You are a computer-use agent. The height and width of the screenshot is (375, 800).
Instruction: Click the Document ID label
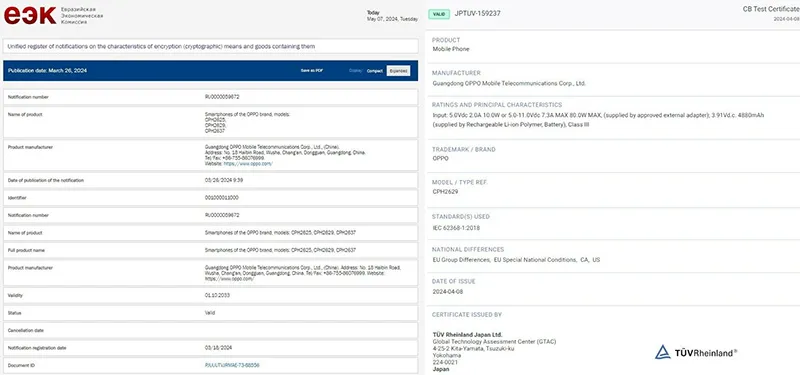(x=21, y=365)
